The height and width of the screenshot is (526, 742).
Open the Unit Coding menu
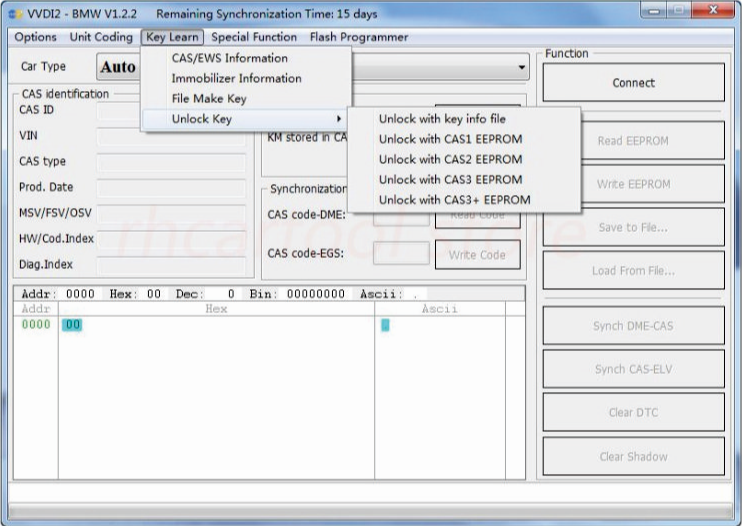pyautogui.click(x=101, y=37)
